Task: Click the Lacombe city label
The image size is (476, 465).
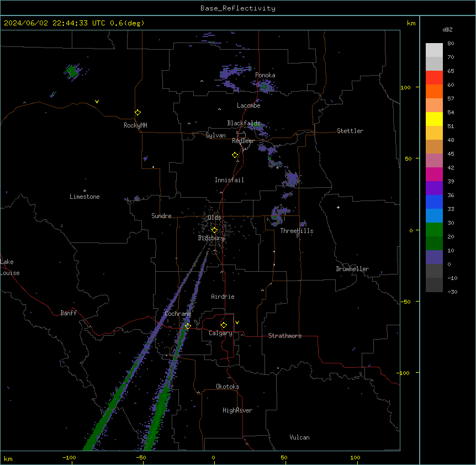Action: tap(248, 105)
